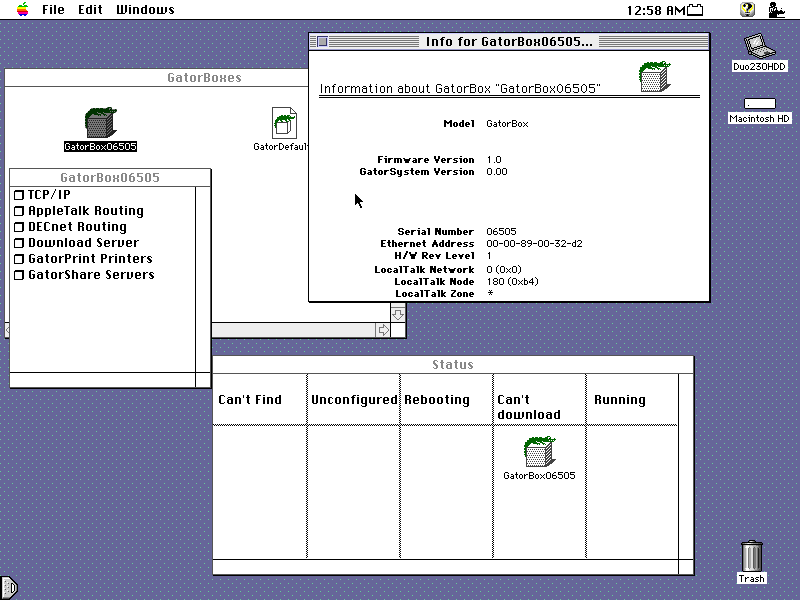Toggle the Download Server checkbox
This screenshot has width=800, height=600.
point(19,243)
